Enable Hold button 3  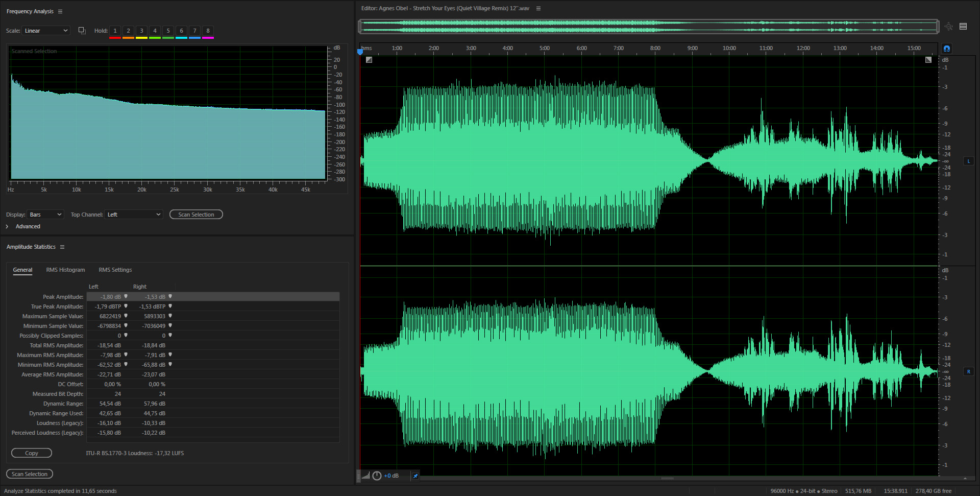coord(142,31)
